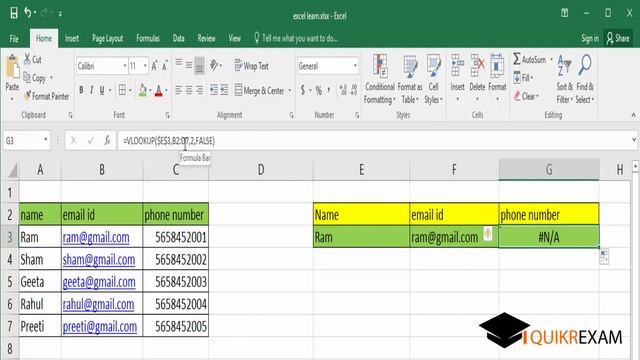Open the Fill dropdown in Editing
The image size is (640, 360).
pyautogui.click(x=523, y=77)
